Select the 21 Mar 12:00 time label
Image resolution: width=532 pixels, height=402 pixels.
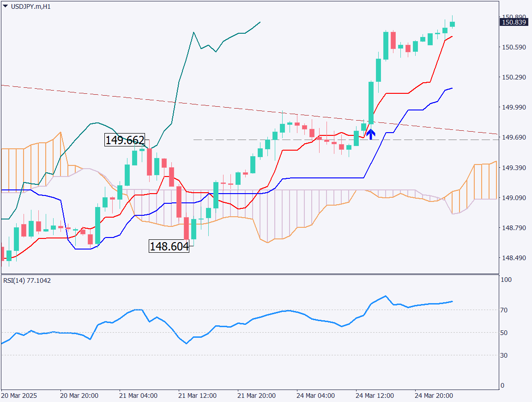point(197,396)
